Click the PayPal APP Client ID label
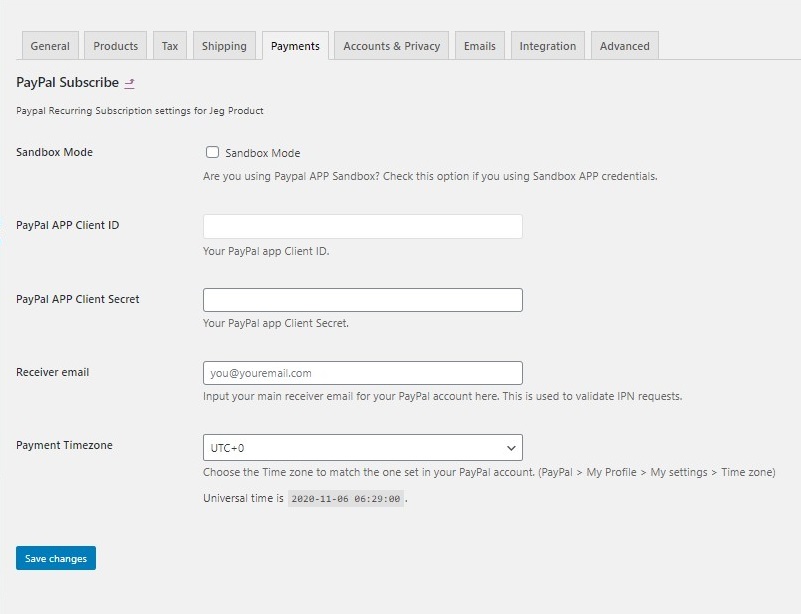801x614 pixels. pyautogui.click(x=68, y=226)
